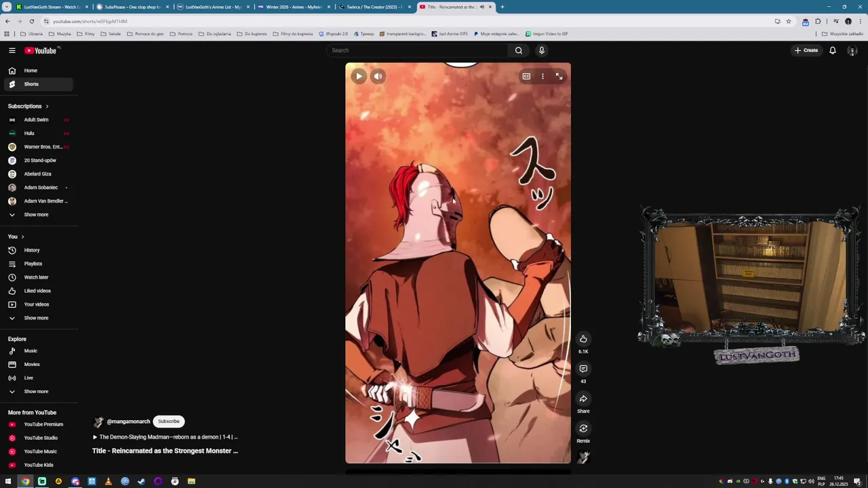Expand the You section arrow
This screenshot has height=488, width=868.
pyautogui.click(x=22, y=237)
